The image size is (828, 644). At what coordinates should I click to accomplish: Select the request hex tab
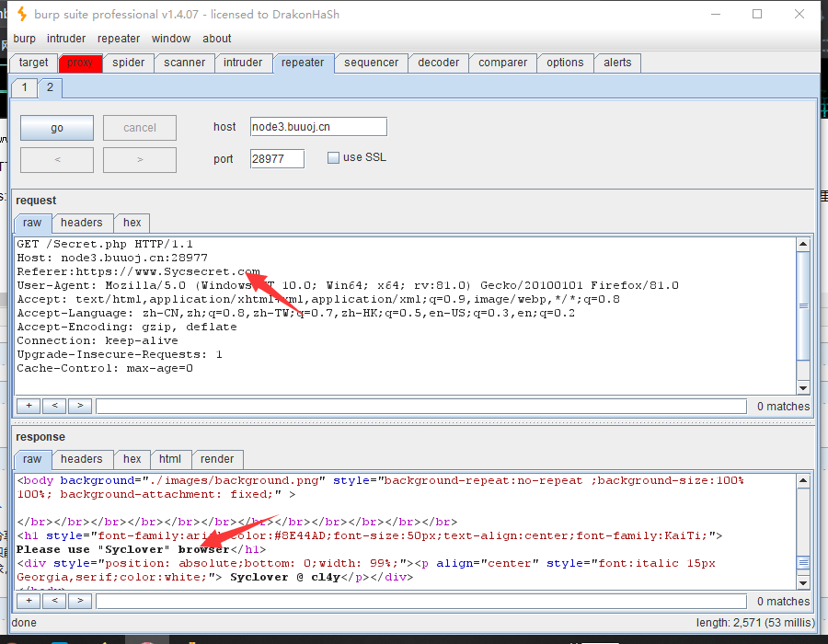pyautogui.click(x=132, y=223)
